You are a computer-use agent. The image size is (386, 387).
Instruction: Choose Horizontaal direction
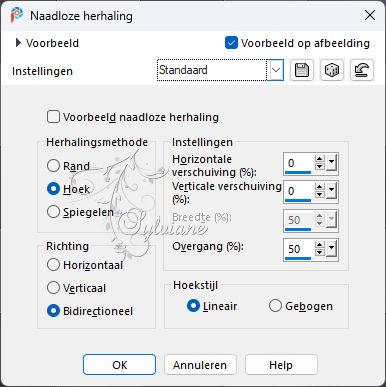point(53,265)
